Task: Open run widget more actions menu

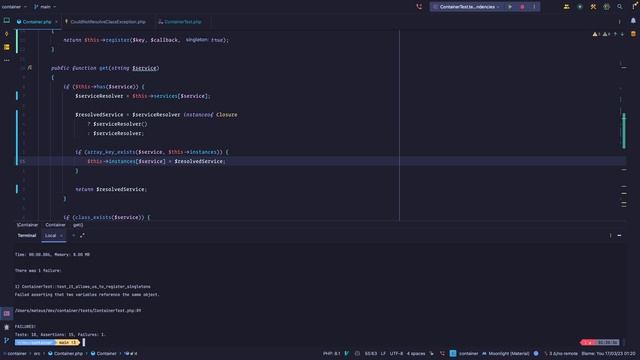Action: point(534,7)
